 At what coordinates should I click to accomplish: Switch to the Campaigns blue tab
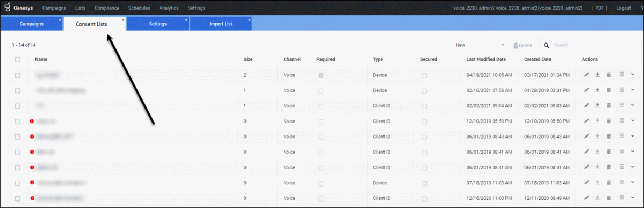[32, 24]
